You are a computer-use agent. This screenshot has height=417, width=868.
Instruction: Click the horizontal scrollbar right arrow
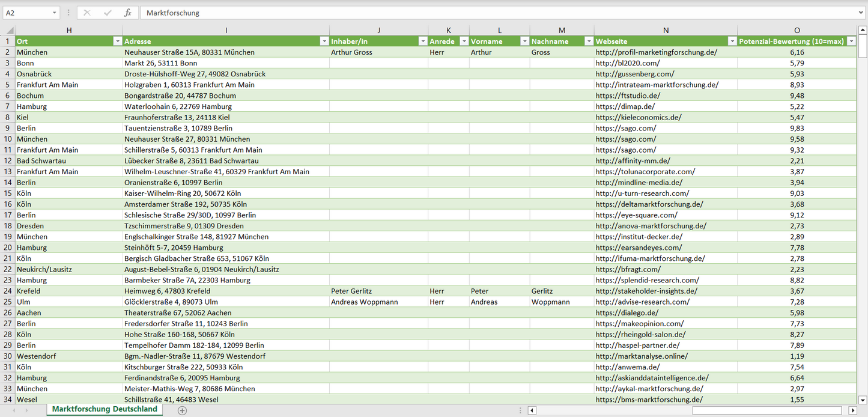click(x=852, y=410)
